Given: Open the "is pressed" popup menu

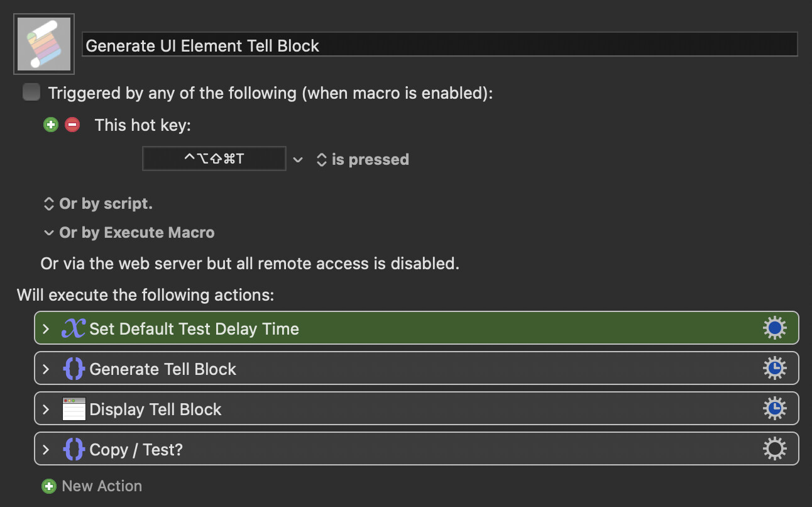Looking at the screenshot, I should coord(363,160).
